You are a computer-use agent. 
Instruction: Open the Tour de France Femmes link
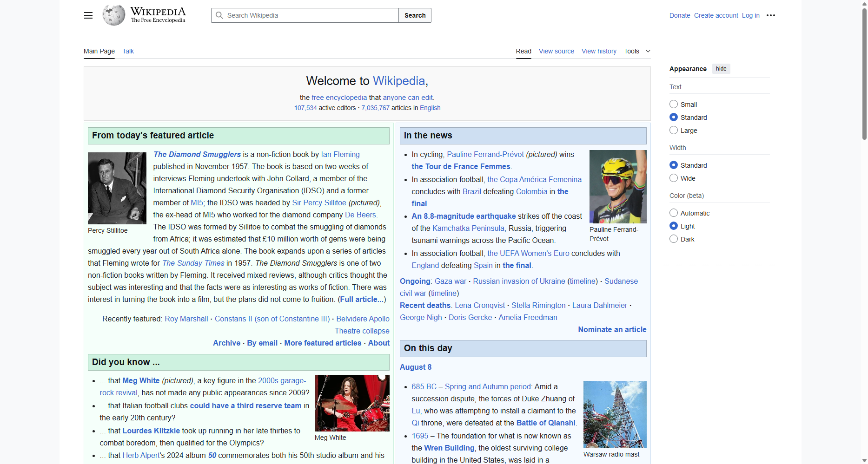tap(461, 166)
